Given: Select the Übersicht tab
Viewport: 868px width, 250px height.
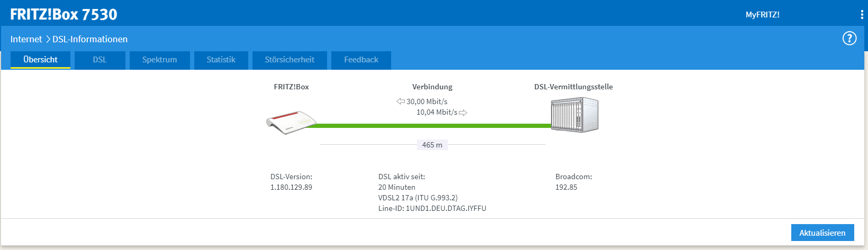Looking at the screenshot, I should [40, 60].
